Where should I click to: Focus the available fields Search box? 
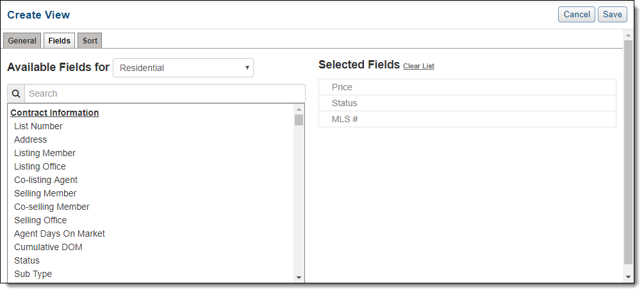(x=165, y=94)
